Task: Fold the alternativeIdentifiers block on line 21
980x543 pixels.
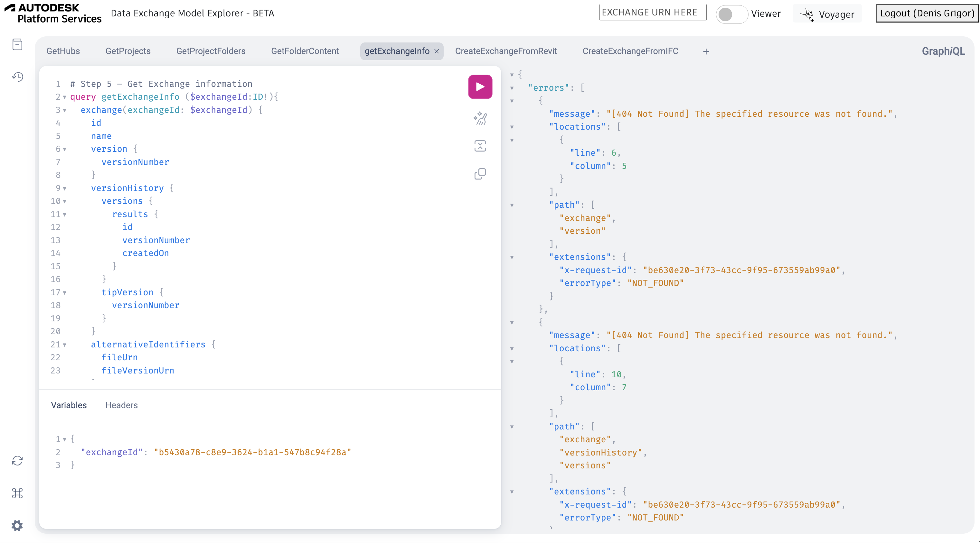Action: [65, 345]
